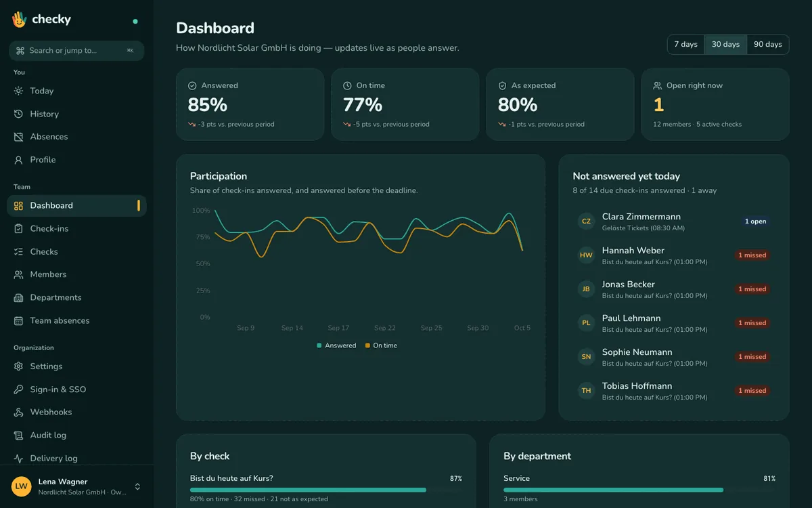
Task: Click the As expected shield icon
Action: point(502,85)
